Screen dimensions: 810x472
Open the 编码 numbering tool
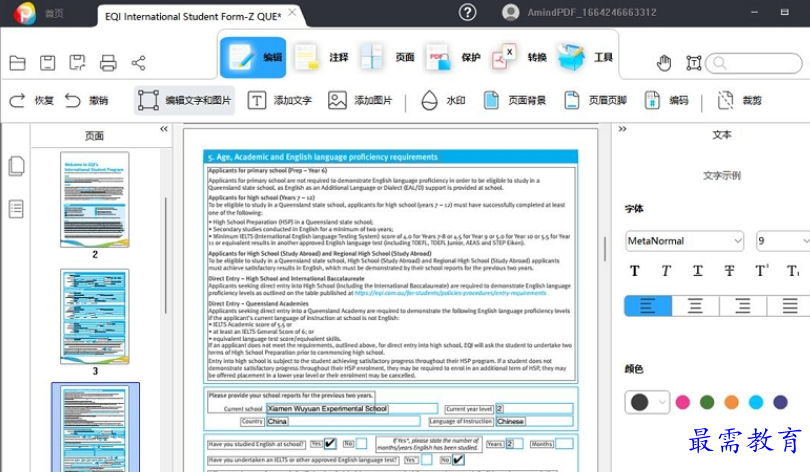(x=666, y=100)
